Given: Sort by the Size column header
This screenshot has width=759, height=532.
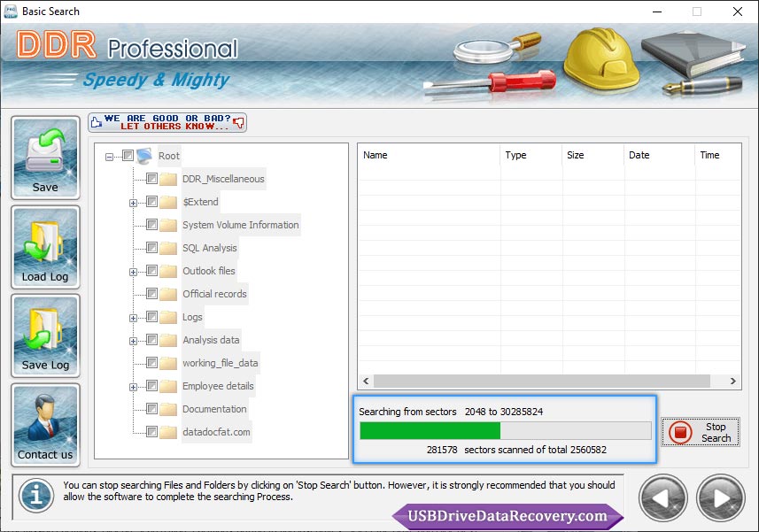Looking at the screenshot, I should coord(593,155).
